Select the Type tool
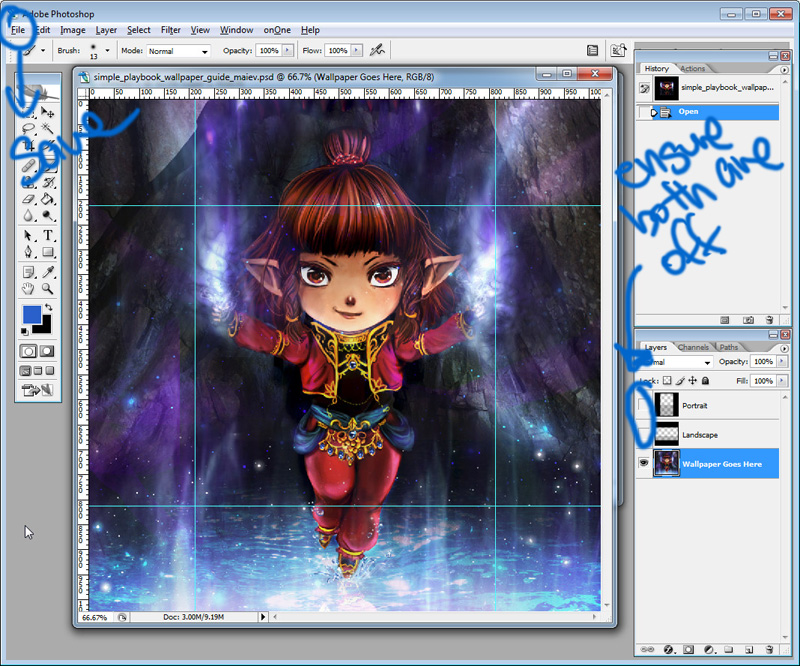This screenshot has height=666, width=800. (48, 235)
